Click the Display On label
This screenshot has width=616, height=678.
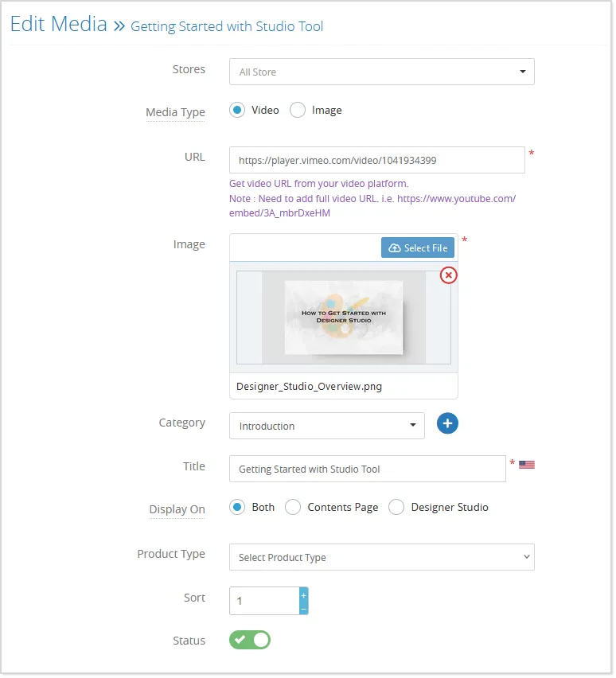point(177,511)
